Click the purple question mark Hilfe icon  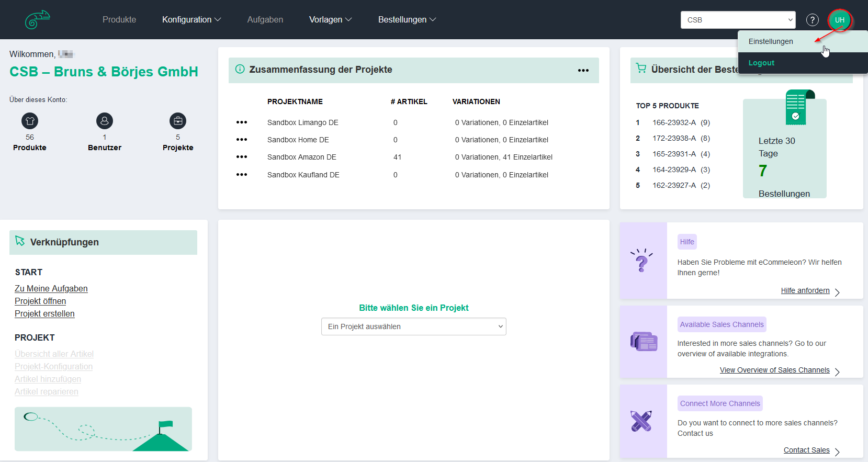[642, 260]
